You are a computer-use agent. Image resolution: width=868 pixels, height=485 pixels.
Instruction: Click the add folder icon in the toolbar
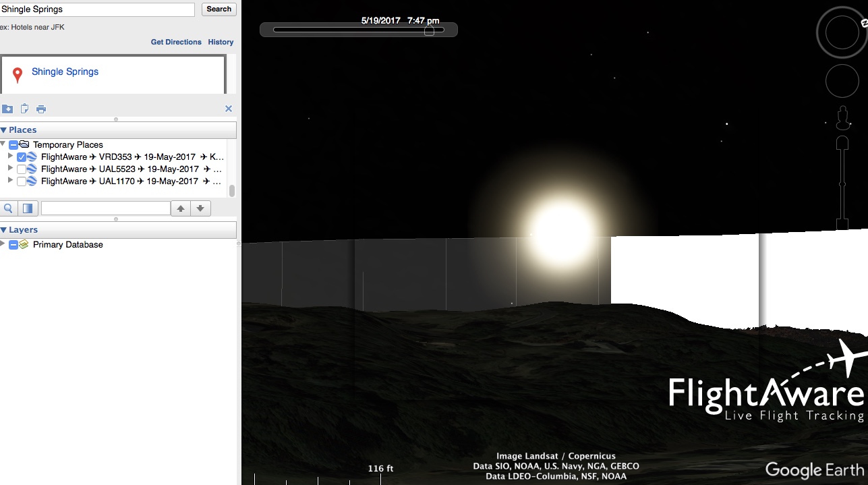point(7,109)
